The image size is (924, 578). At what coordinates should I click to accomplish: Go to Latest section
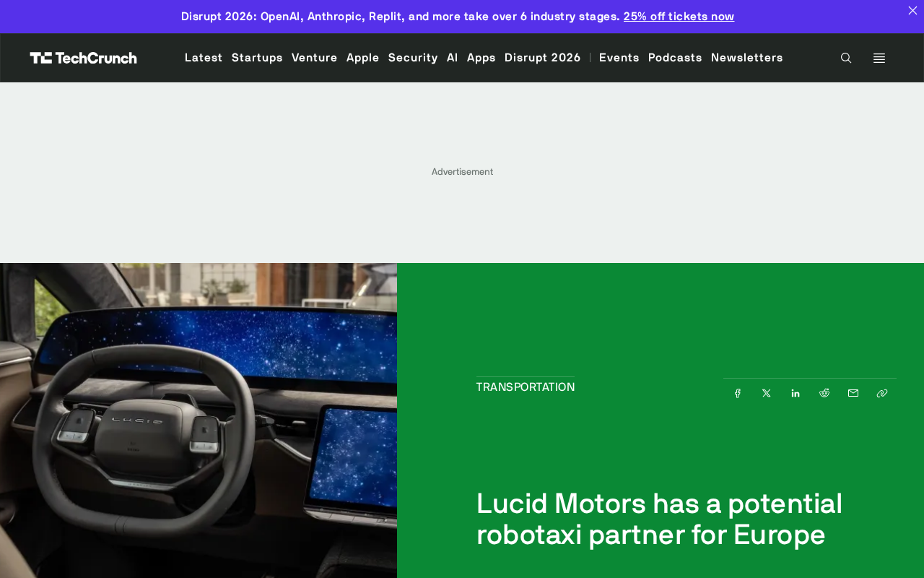pos(204,58)
